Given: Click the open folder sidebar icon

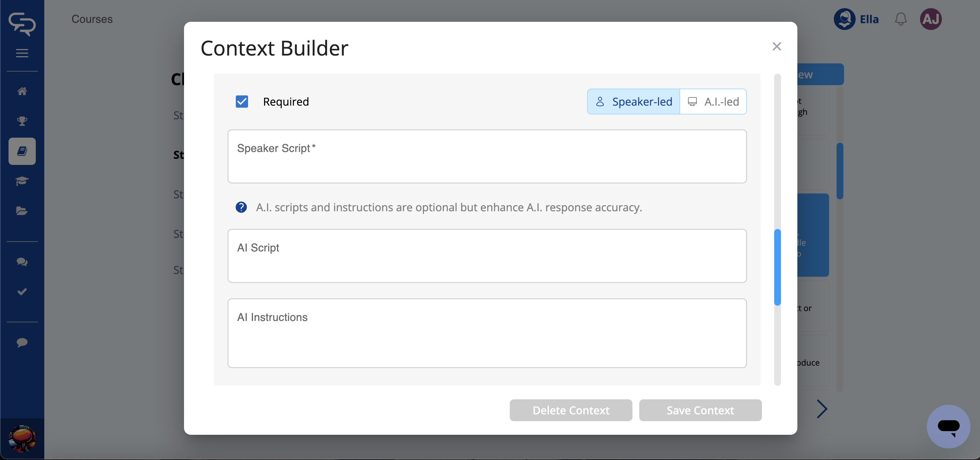Looking at the screenshot, I should coord(22,211).
